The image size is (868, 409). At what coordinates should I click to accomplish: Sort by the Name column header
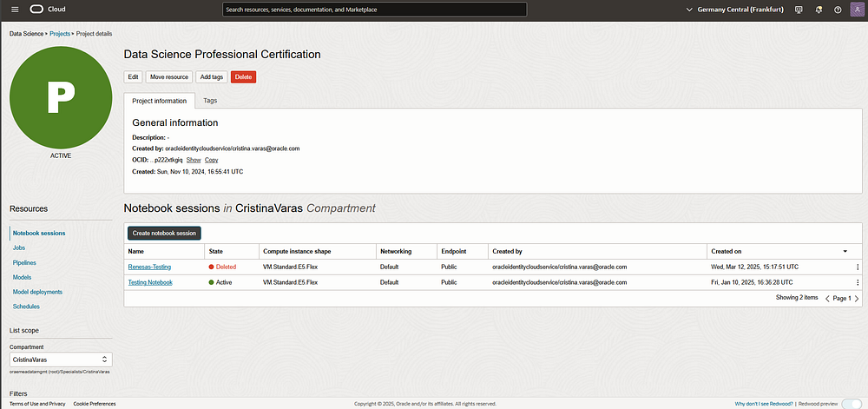point(135,251)
